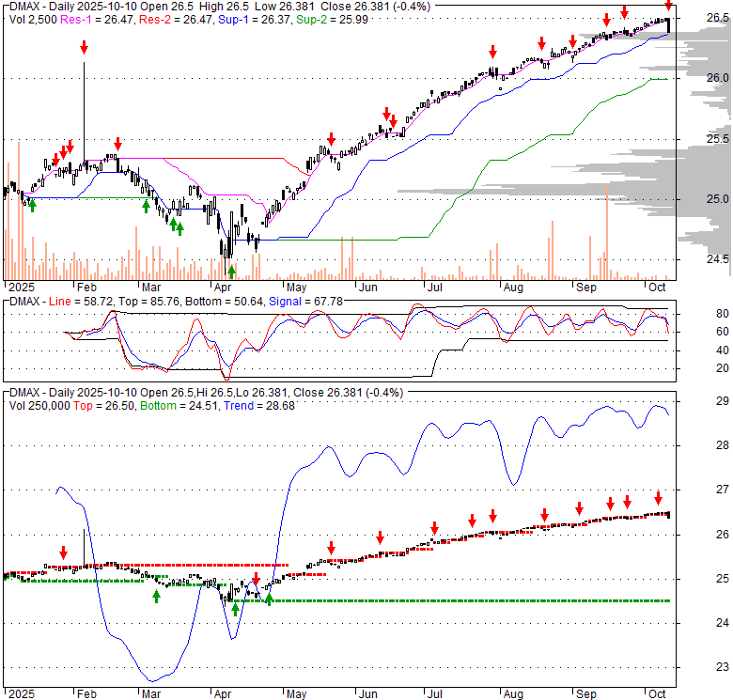
Task: Click the red arrow in late January on the bottom chart
Action: coord(63,552)
